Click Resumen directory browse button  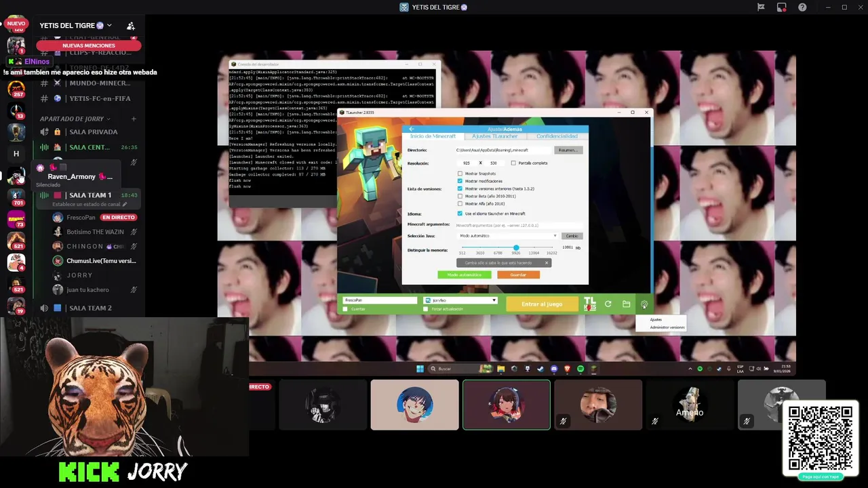click(568, 150)
